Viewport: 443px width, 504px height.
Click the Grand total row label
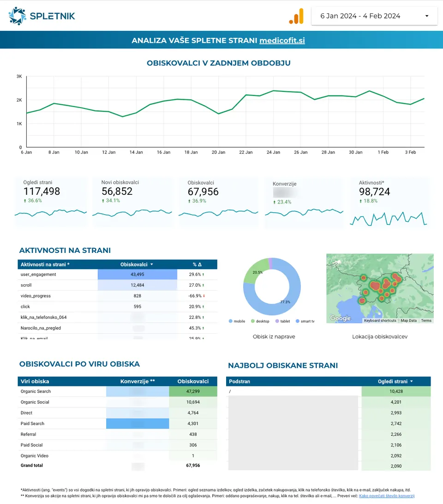[31, 465]
